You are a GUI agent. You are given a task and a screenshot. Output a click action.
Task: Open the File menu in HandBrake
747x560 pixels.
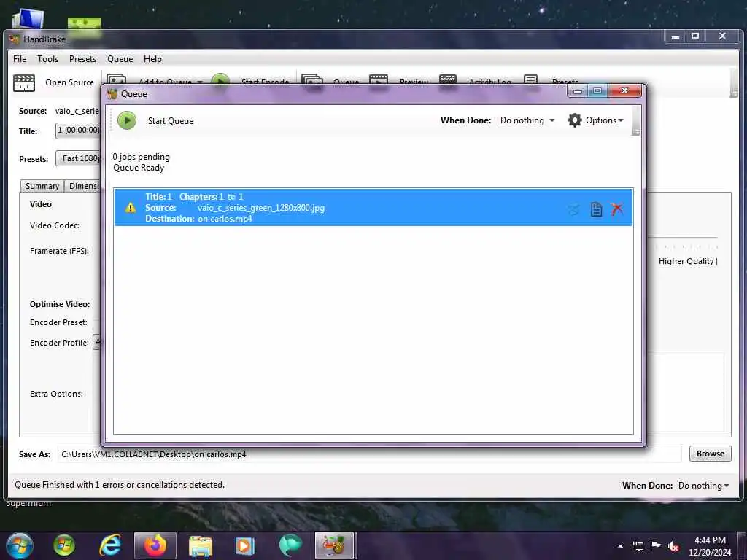pyautogui.click(x=20, y=59)
